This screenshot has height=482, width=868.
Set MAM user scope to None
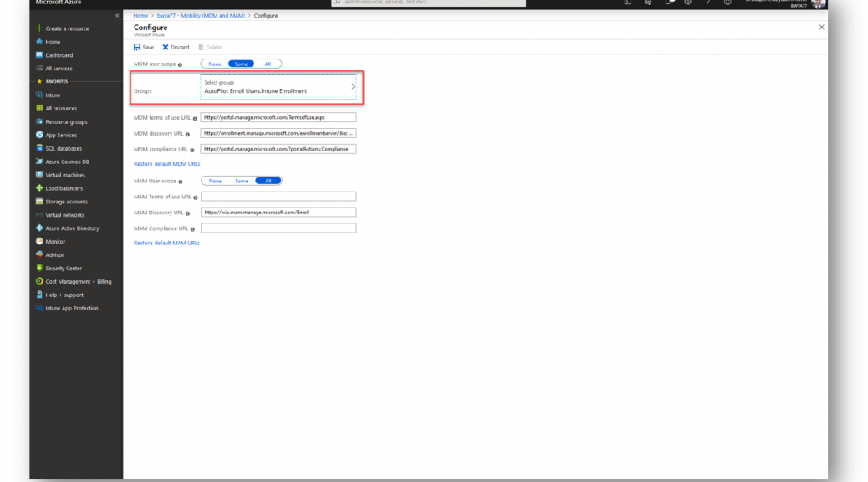pos(215,181)
